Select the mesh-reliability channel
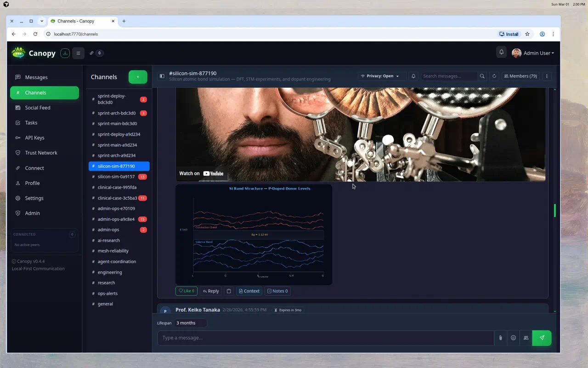This screenshot has height=368, width=588. [x=119, y=251]
